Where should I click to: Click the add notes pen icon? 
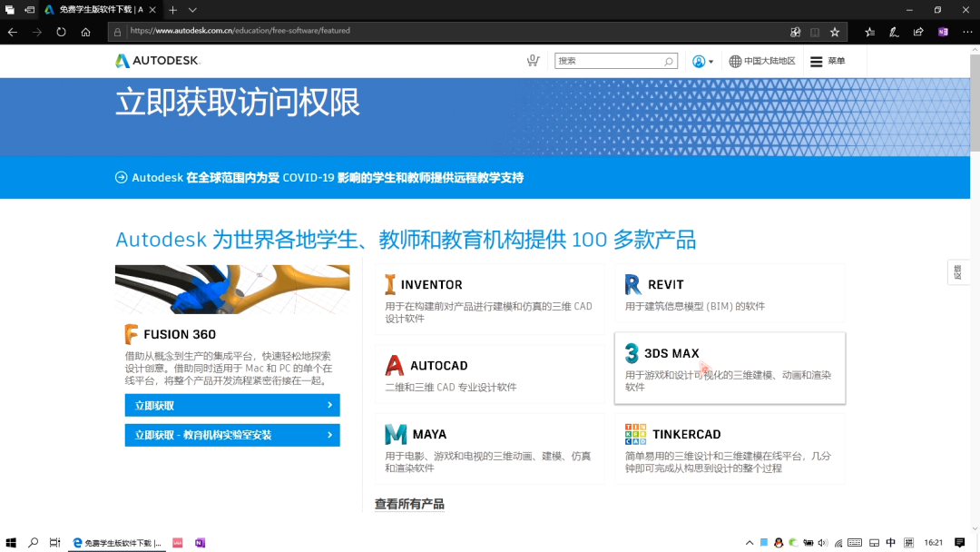(x=894, y=32)
